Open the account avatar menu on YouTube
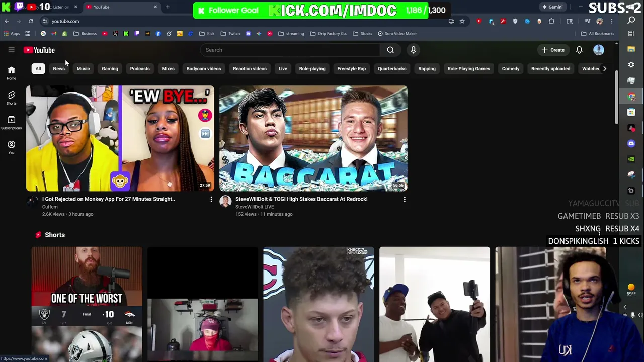644x362 pixels. [598, 50]
